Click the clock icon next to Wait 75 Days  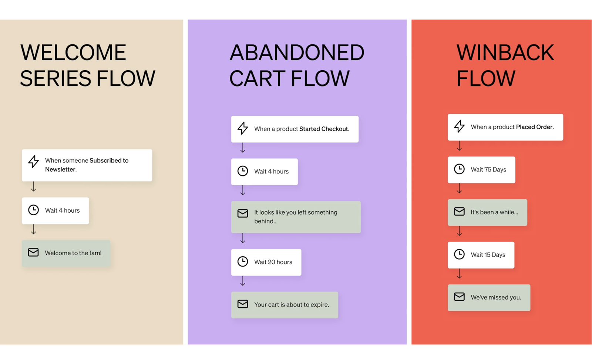[459, 169]
